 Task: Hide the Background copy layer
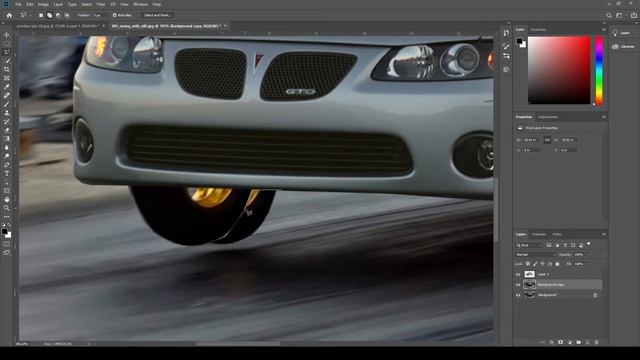point(518,284)
